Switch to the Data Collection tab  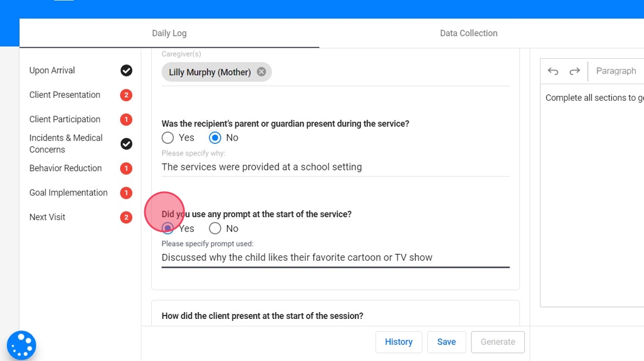coord(469,33)
